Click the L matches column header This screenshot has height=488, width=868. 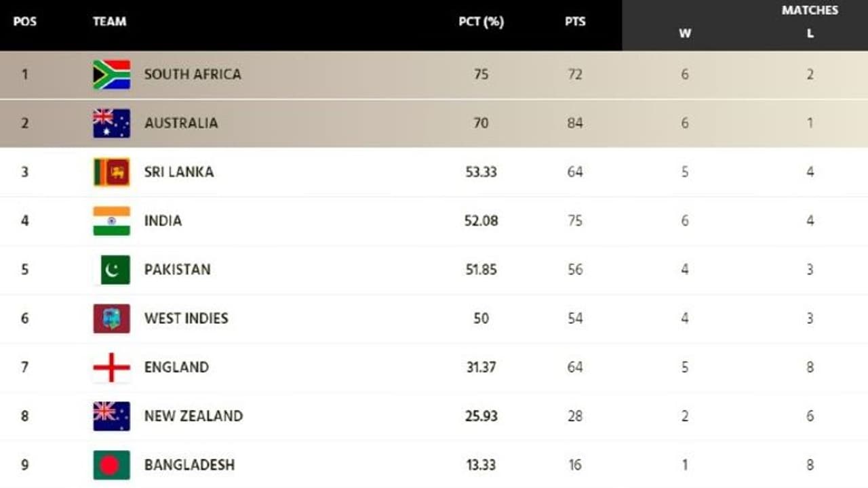pos(810,33)
